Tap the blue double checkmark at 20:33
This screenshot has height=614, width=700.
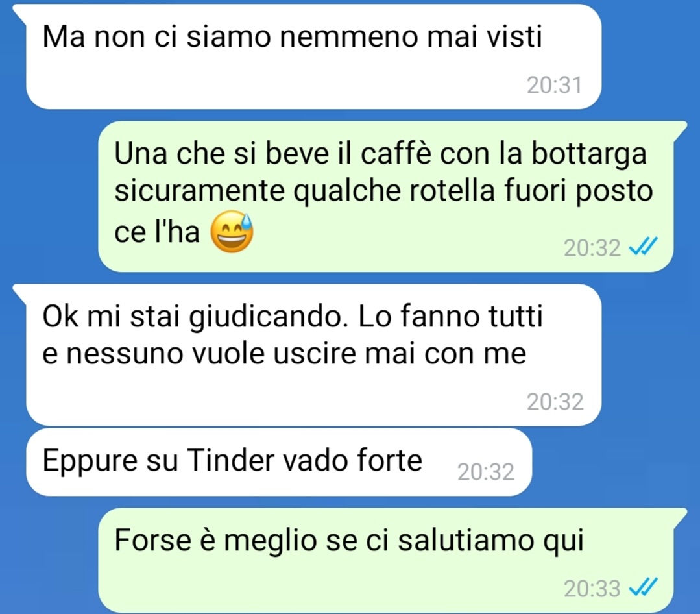point(644,587)
